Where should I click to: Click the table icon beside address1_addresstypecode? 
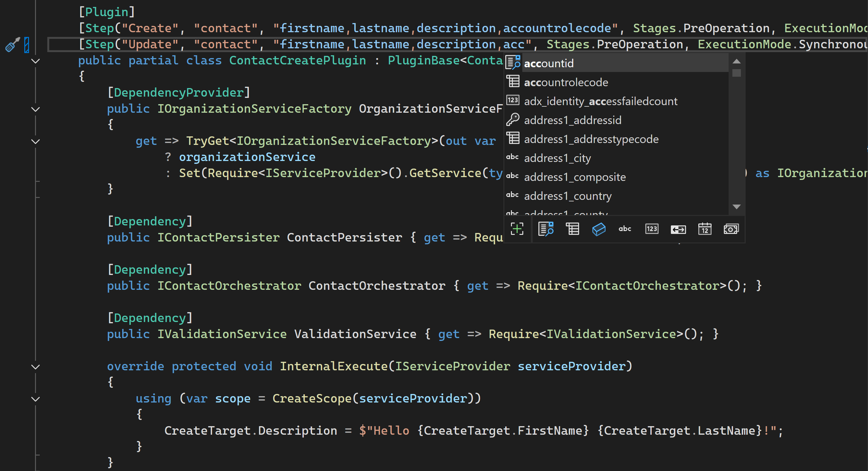tap(513, 138)
